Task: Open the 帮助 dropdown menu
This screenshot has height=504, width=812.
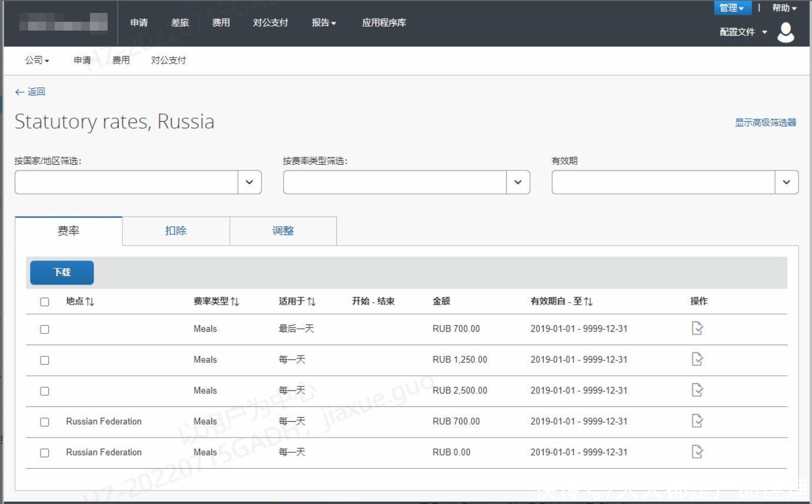Action: (784, 8)
